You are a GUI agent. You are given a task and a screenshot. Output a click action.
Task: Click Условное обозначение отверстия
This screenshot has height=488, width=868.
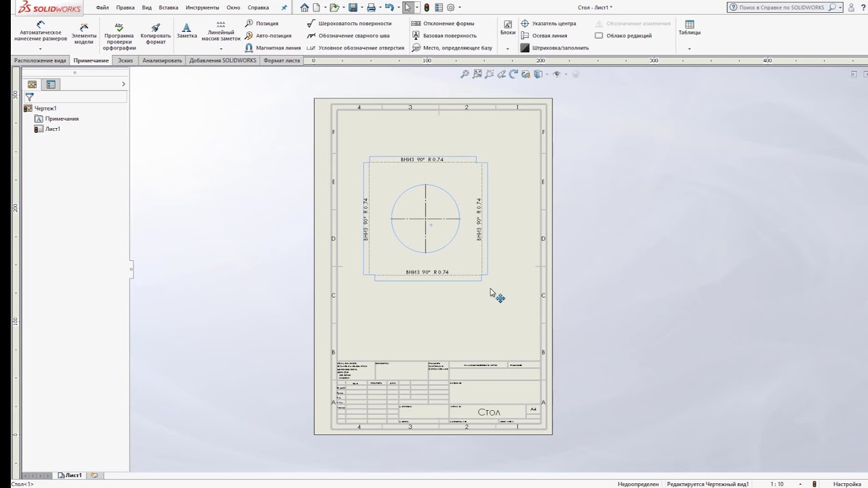(355, 48)
